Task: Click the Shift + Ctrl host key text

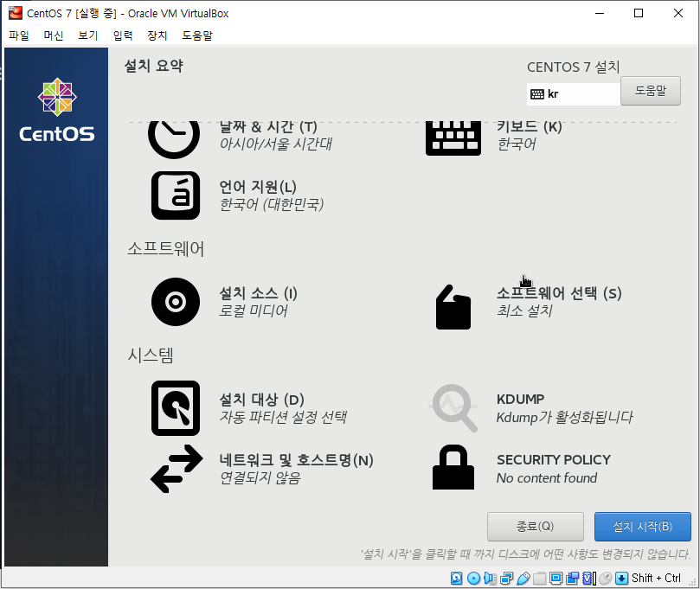Action: coord(656,579)
